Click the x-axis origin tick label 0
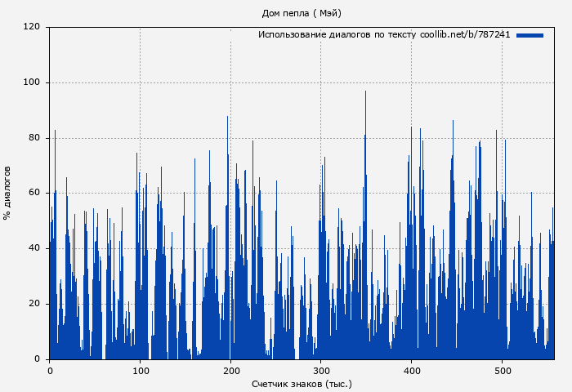Image resolution: width=572 pixels, height=392 pixels. pyautogui.click(x=50, y=371)
